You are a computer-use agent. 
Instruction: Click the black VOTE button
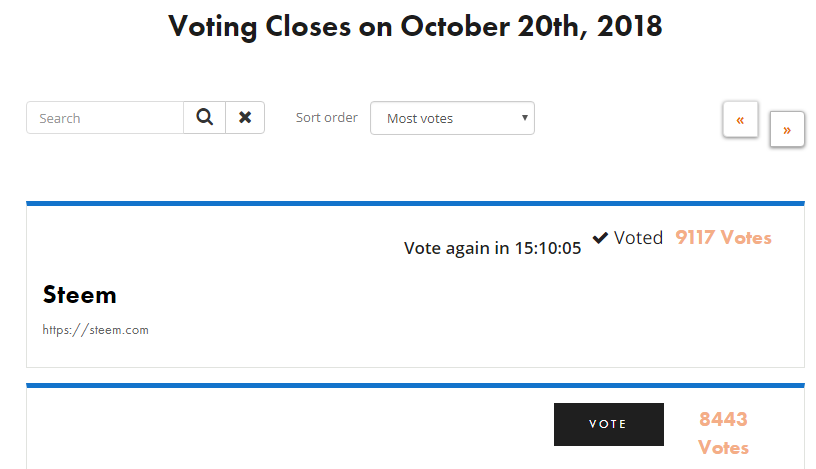pyautogui.click(x=609, y=424)
